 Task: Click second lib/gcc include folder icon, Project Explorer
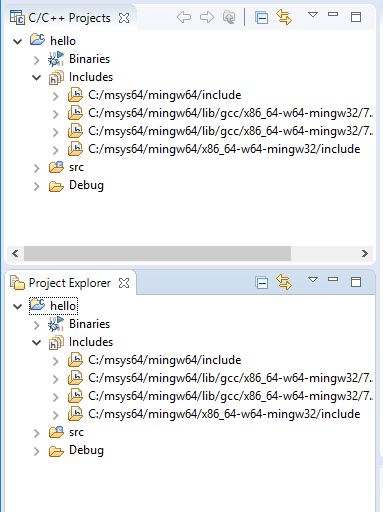(x=75, y=396)
